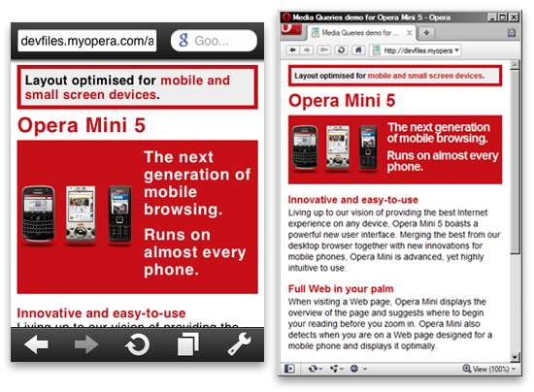534x392 pixels.
Task: Click the Opera logo in the desktop title bar
Action: tap(286, 16)
